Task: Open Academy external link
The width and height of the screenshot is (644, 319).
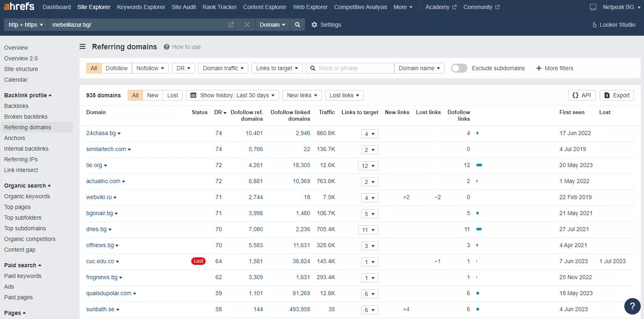Action: point(441,7)
